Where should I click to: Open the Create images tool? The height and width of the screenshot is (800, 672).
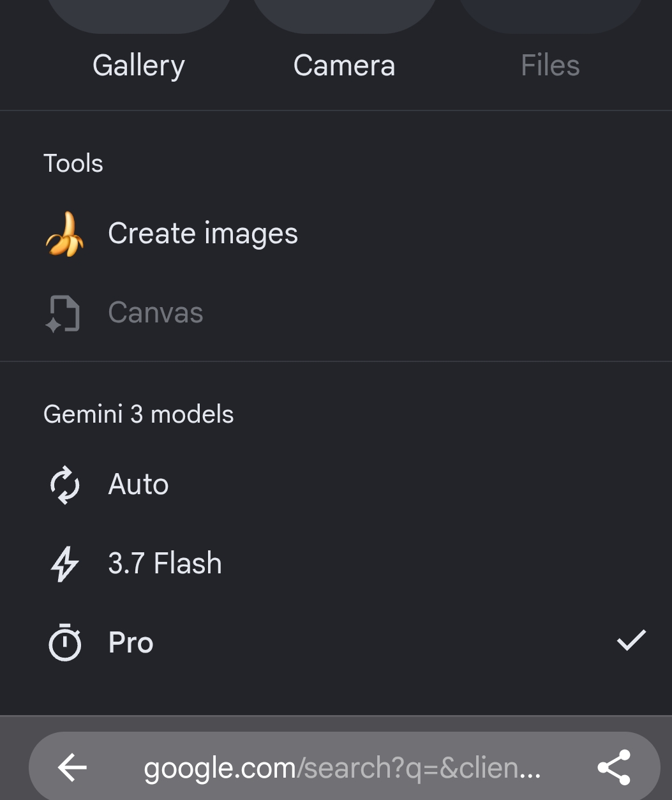(x=336, y=234)
